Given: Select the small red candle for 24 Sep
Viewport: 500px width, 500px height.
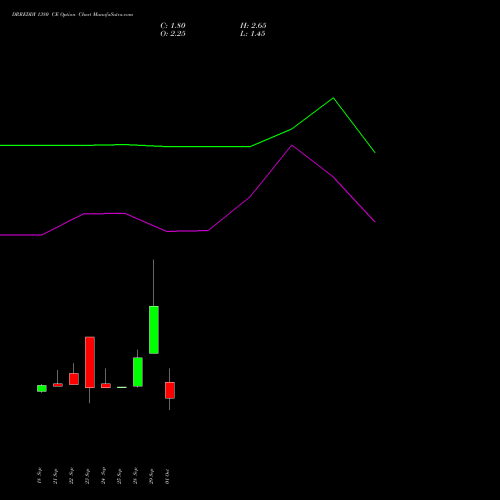Looking at the screenshot, I should (106, 385).
